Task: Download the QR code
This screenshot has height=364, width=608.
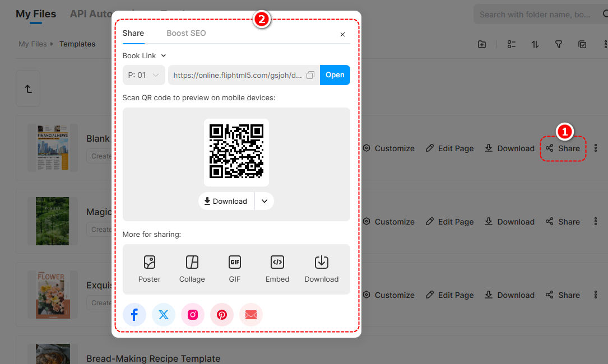Action: pos(226,201)
